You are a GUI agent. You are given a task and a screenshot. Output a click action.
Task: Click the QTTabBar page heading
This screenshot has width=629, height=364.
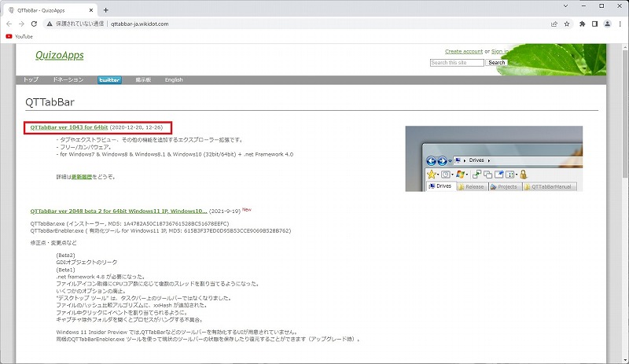pos(50,102)
